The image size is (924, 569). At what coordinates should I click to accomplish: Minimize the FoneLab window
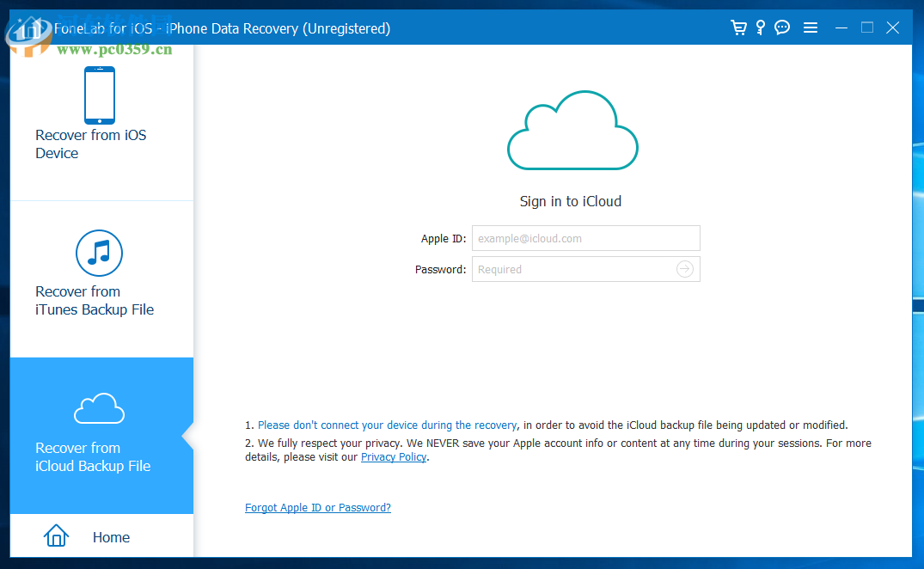click(x=841, y=28)
